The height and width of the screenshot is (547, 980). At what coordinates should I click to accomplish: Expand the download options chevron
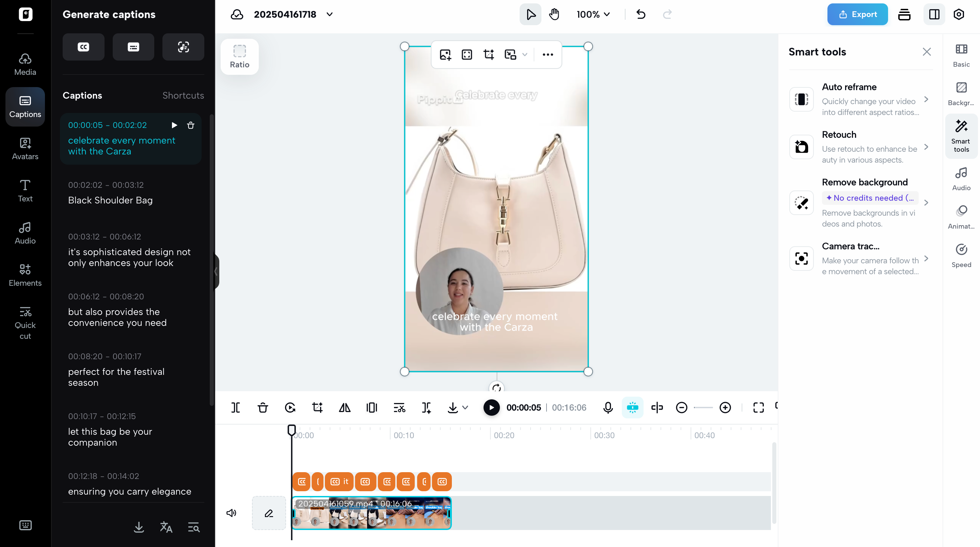pyautogui.click(x=465, y=408)
